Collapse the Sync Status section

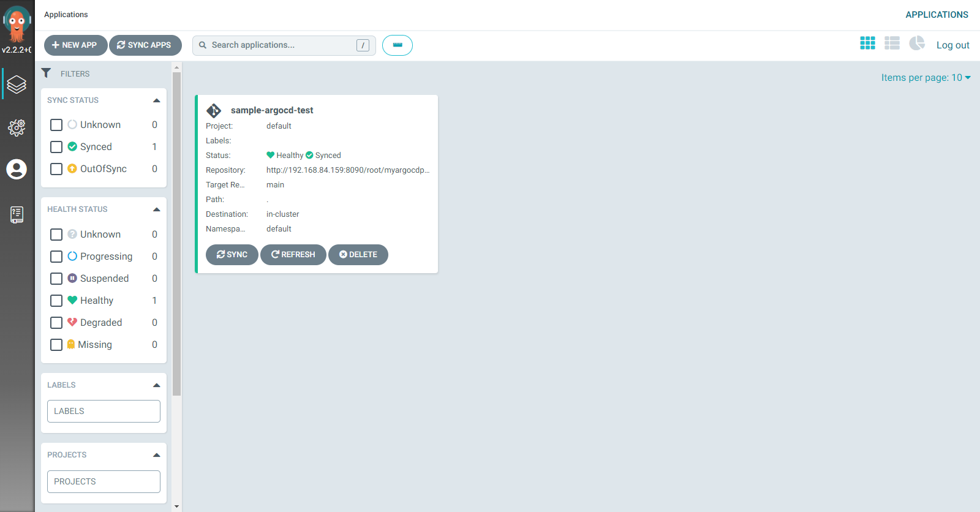click(x=156, y=100)
